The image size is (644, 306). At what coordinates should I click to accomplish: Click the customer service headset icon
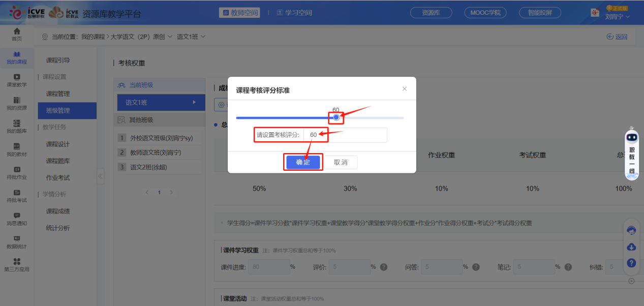(x=631, y=230)
